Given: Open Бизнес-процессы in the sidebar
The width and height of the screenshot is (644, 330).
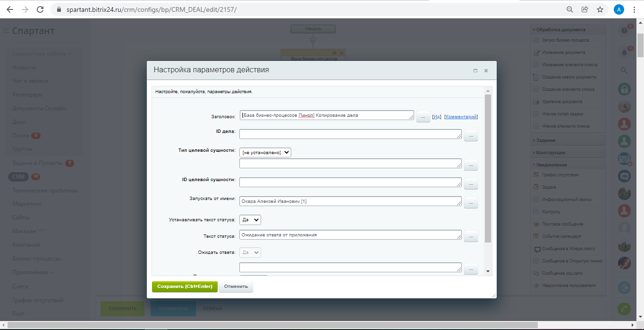Looking at the screenshot, I should pyautogui.click(x=36, y=259).
